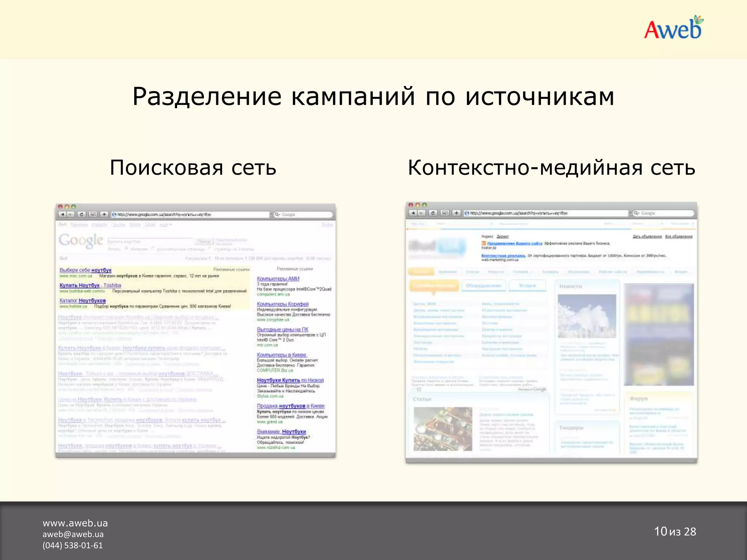
Task: Select the Интернет radio option
Action: (127, 249)
